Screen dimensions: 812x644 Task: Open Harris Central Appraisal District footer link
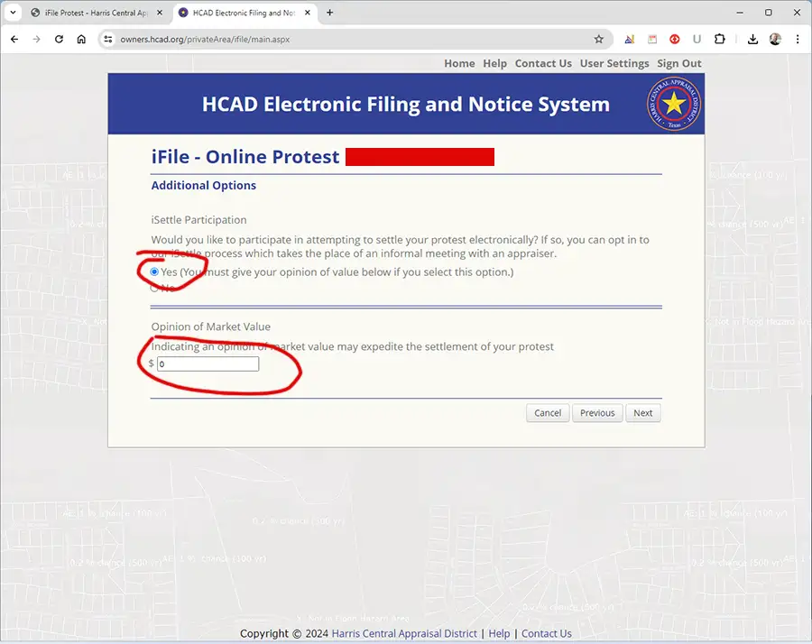(404, 634)
